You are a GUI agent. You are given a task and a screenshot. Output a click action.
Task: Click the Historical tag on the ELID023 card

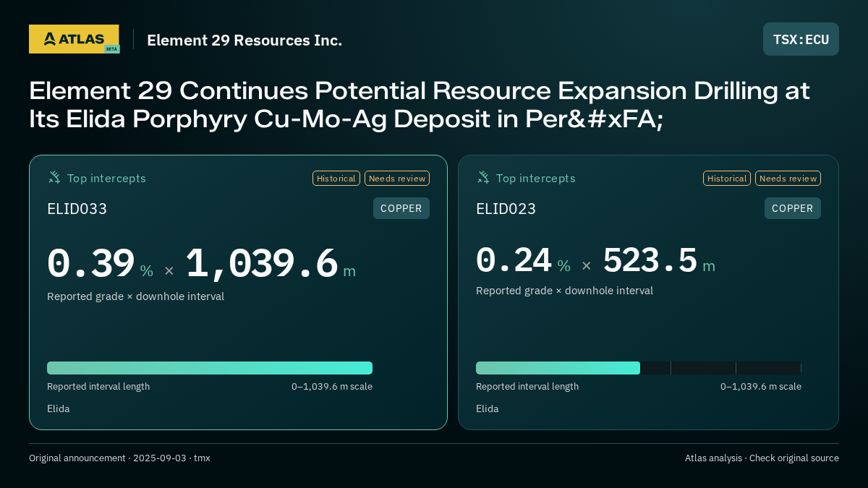[x=727, y=178]
